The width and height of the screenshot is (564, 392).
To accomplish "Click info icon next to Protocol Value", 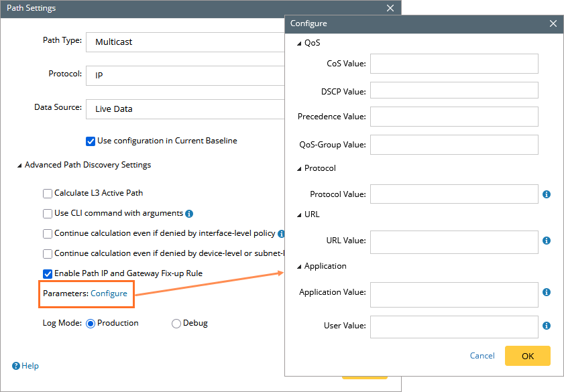I will coord(547,194).
